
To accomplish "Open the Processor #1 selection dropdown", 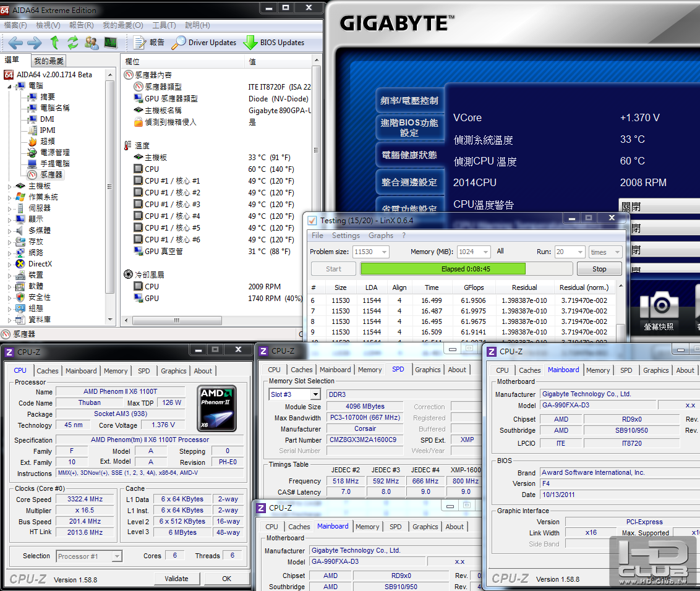I will pos(116,556).
